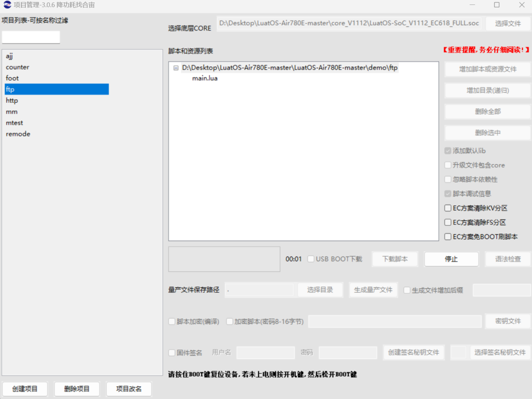The image size is (532, 399).
Task: Enable EC方案免BOOT刷脚本 checkbox
Action: tap(448, 237)
